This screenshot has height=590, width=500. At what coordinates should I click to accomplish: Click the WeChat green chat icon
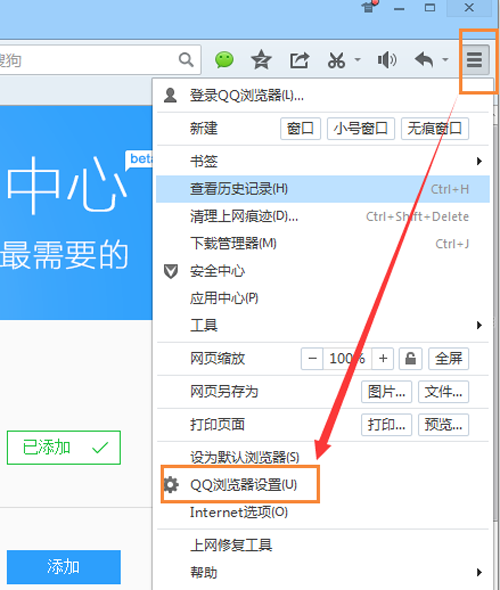pos(224,60)
